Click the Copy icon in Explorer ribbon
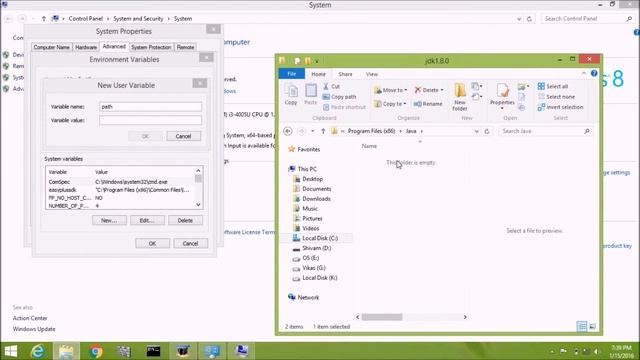The width and height of the screenshot is (640, 360). tap(291, 95)
